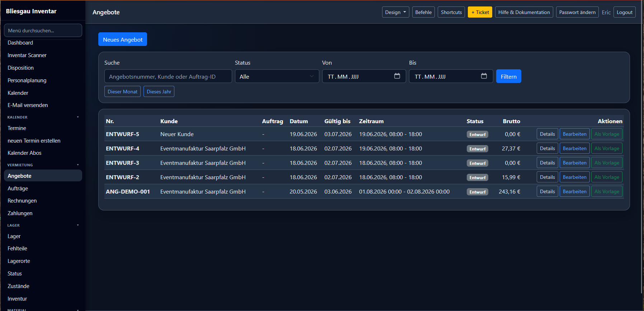Apply filters with the Filtern button
644x311 pixels.
click(x=509, y=76)
